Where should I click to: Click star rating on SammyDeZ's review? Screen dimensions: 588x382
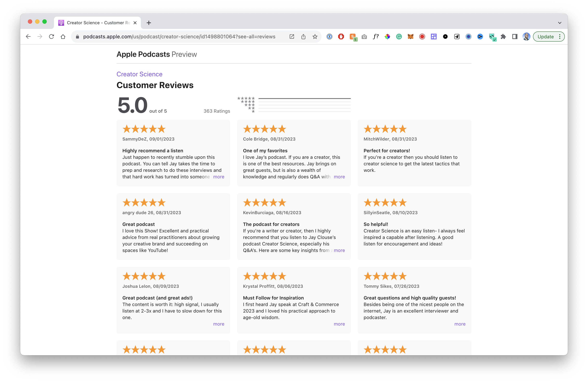coord(144,129)
